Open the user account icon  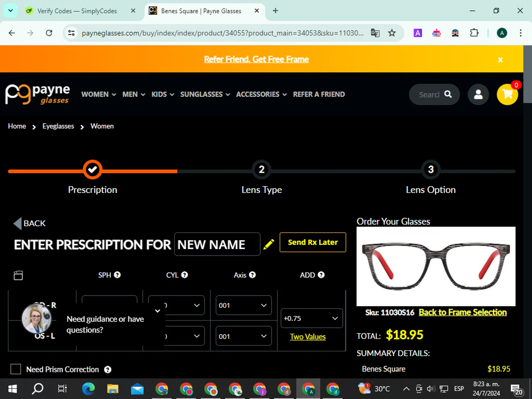click(x=478, y=94)
